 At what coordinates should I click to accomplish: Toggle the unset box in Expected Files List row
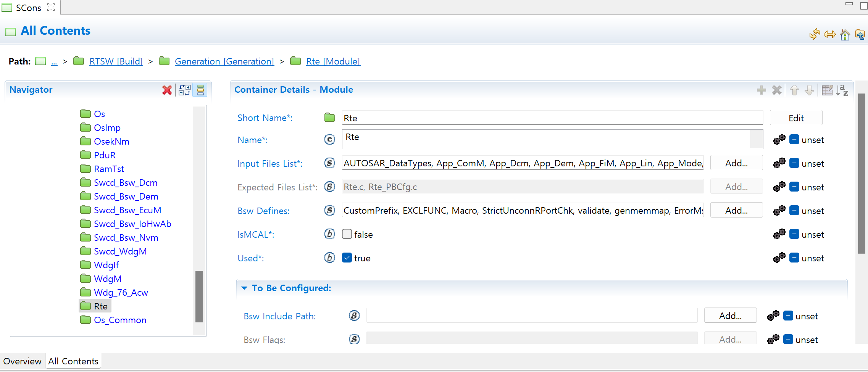[x=794, y=187]
